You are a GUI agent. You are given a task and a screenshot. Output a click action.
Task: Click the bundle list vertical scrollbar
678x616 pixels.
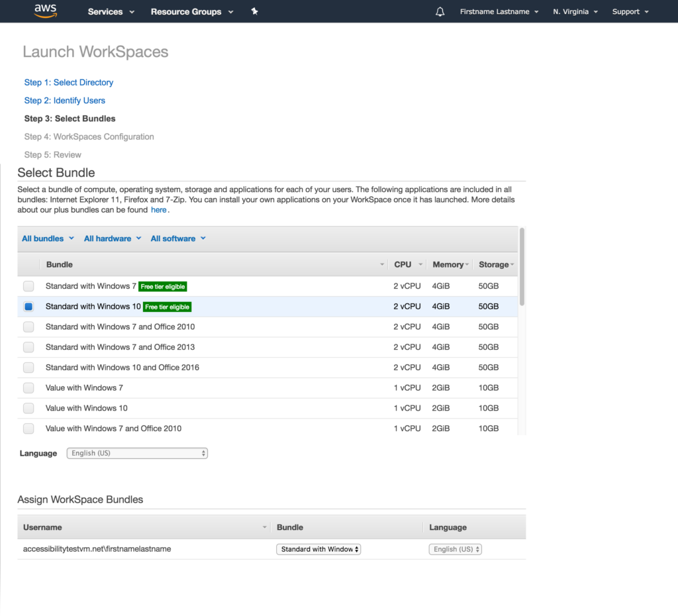click(x=522, y=266)
